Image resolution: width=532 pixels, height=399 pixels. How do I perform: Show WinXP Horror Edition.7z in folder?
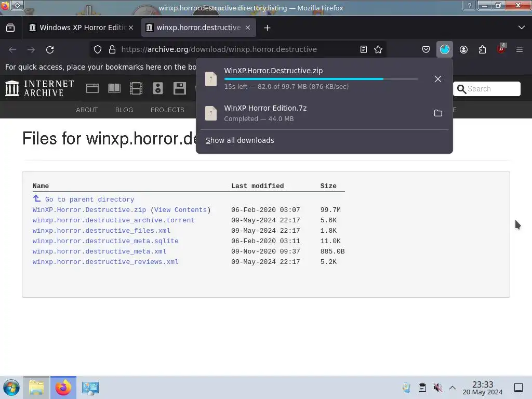point(438,113)
